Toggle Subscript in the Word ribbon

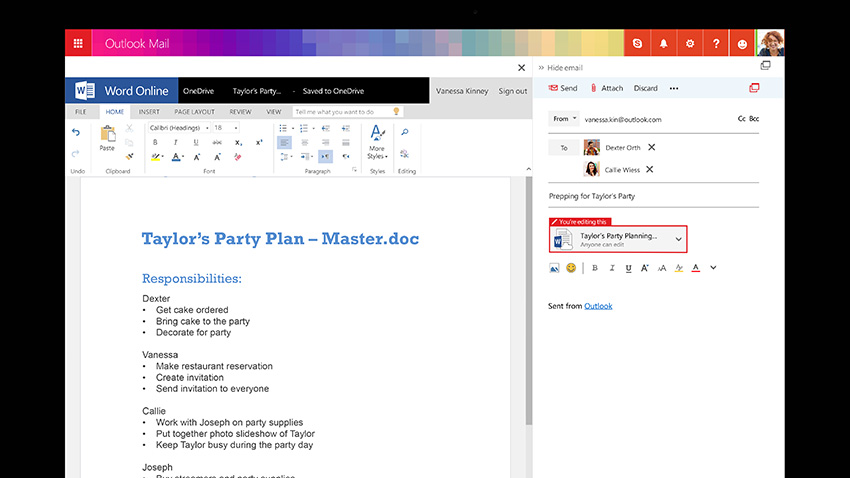[238, 143]
